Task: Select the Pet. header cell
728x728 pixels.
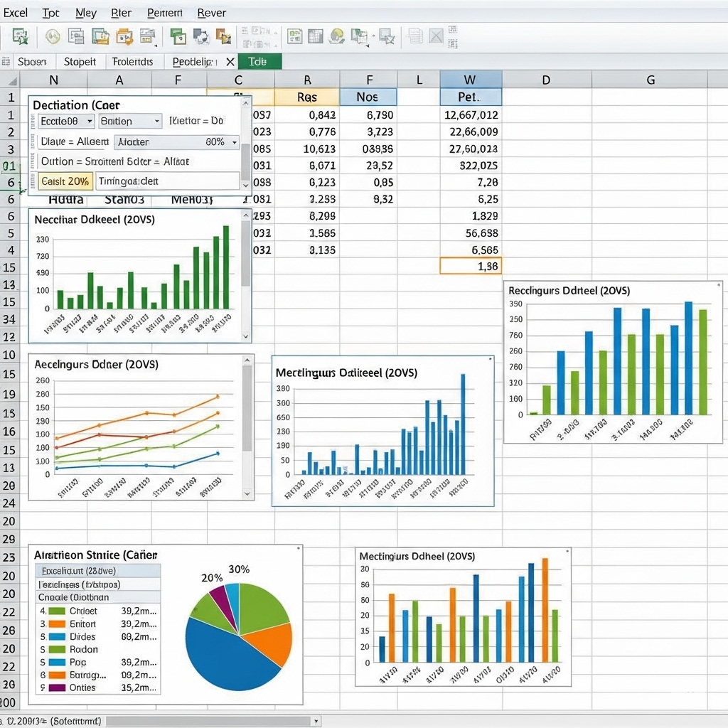Action: coord(471,97)
